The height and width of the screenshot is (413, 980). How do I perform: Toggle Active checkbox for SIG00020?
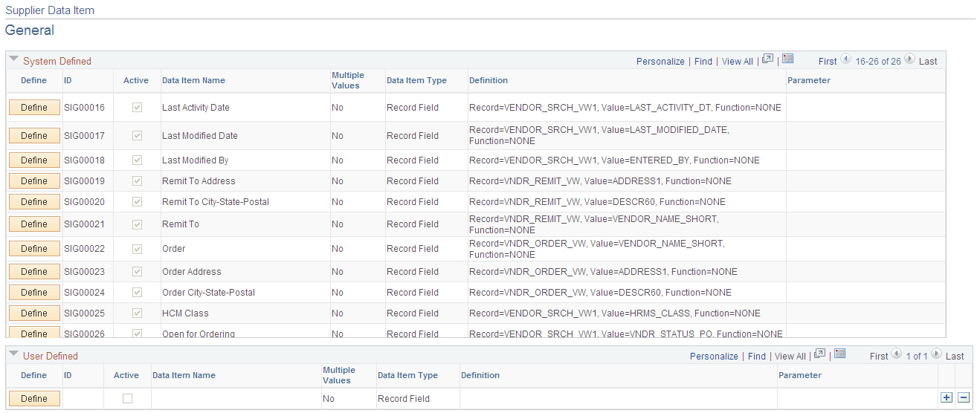(137, 201)
